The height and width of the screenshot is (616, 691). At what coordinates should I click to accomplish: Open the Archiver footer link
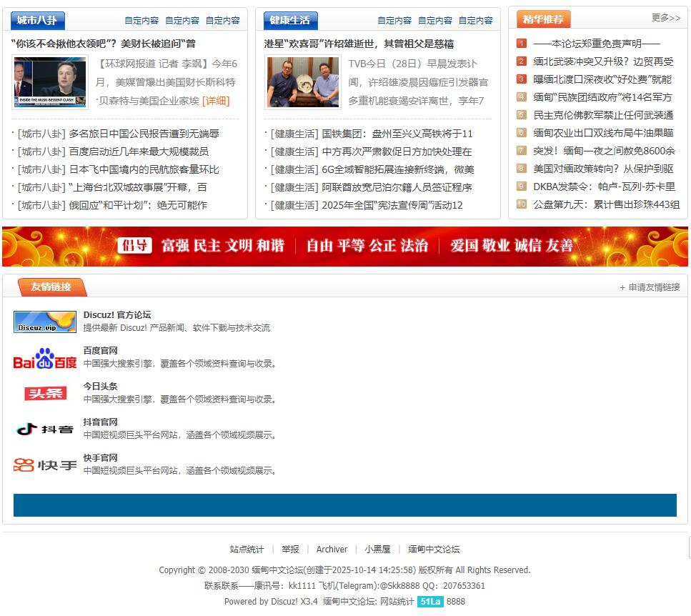pos(332,550)
